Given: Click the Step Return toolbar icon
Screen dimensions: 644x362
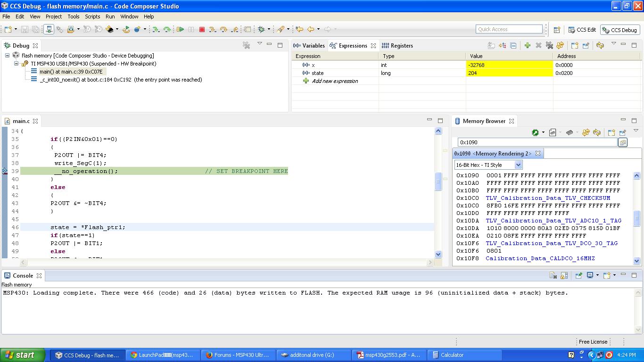Looking at the screenshot, I should (235, 29).
